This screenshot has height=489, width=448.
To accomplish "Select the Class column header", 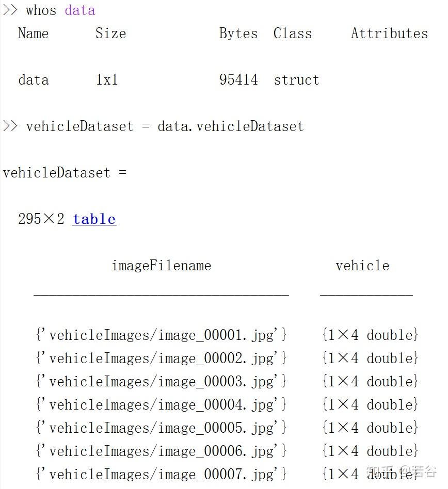I will tap(292, 33).
